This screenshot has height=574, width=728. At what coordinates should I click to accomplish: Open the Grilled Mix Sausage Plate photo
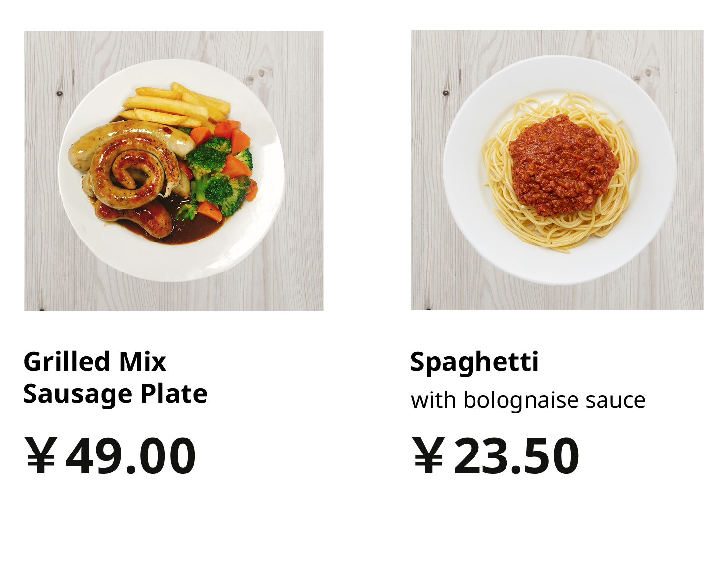(x=174, y=171)
